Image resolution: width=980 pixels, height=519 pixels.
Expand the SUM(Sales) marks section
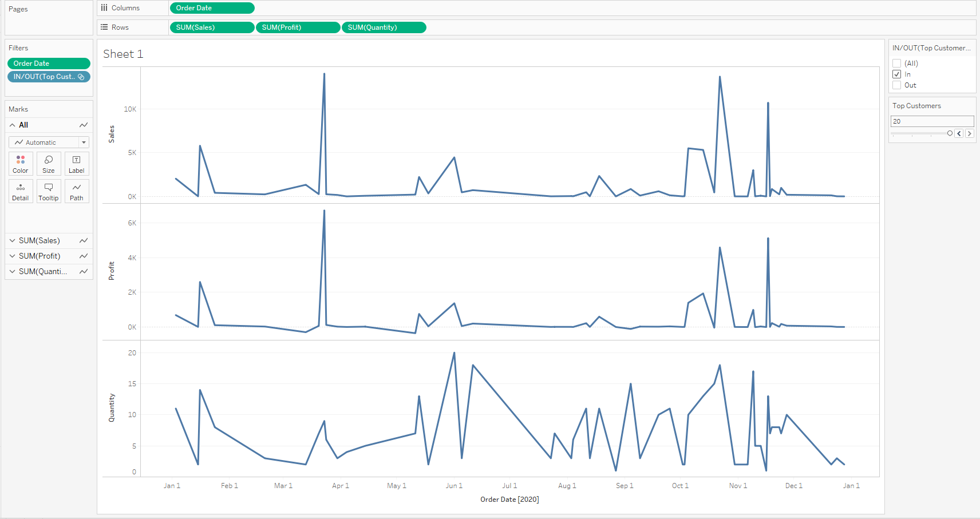click(x=13, y=240)
